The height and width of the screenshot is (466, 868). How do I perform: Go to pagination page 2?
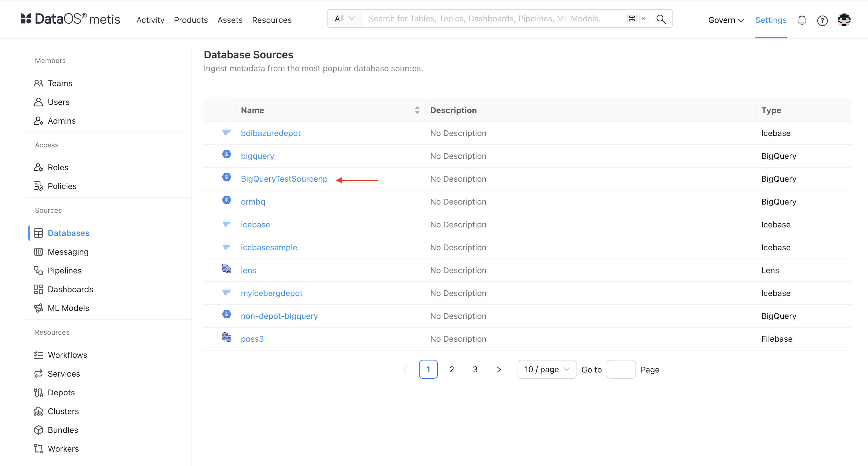click(452, 369)
